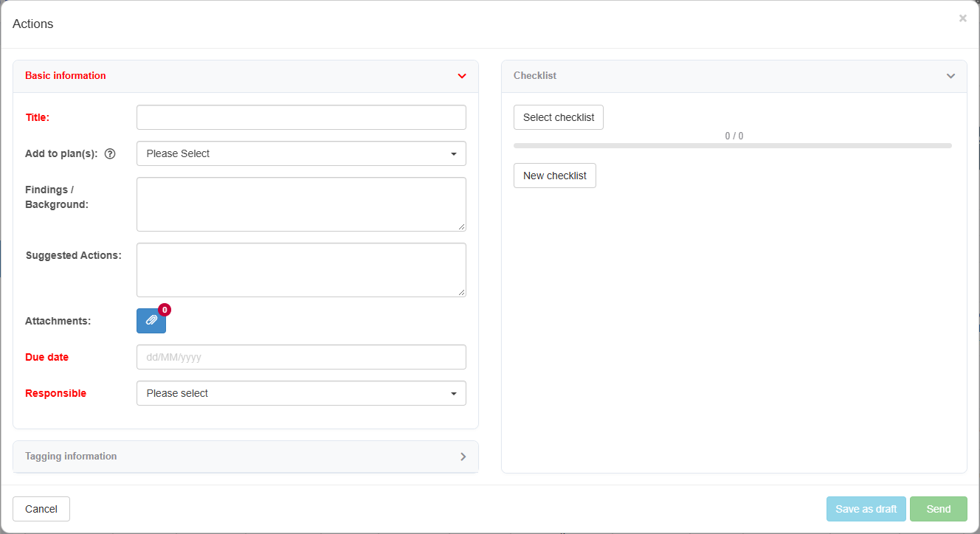Screen dimensions: 980x534
Task: Click the Checklist header text
Action: 535,76
